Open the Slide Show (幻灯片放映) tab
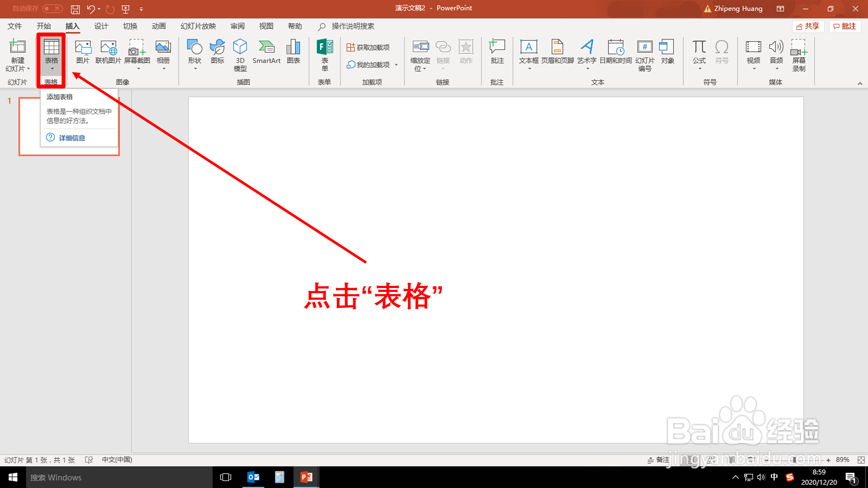868x488 pixels. 198,26
